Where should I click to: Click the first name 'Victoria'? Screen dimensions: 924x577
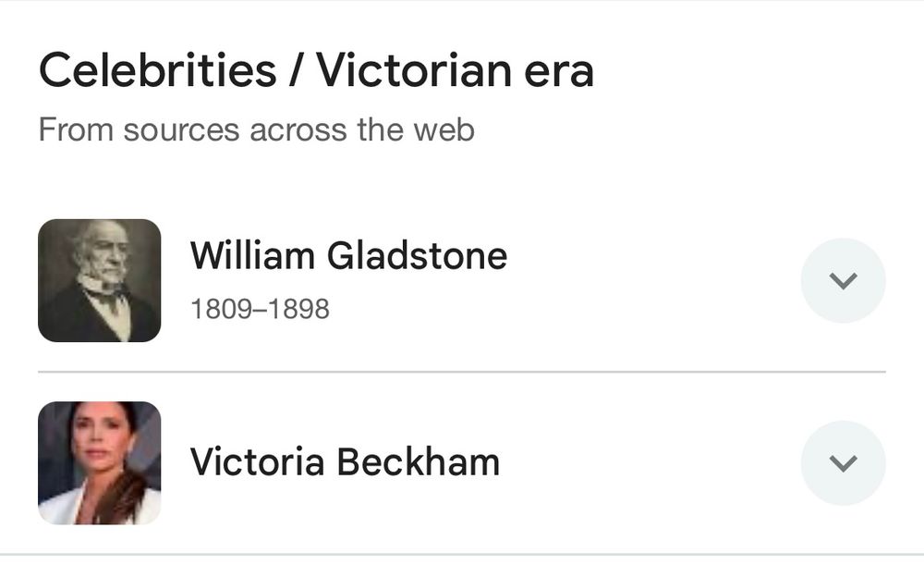257,461
